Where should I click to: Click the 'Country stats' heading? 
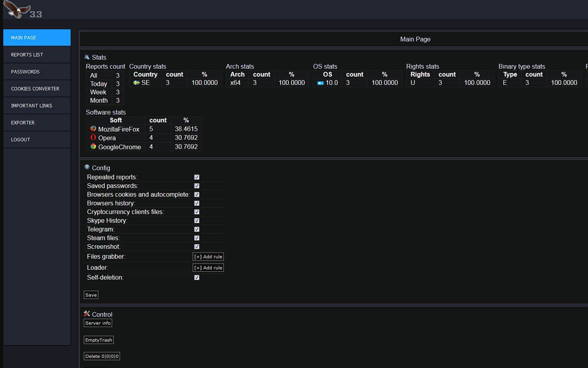coord(148,66)
